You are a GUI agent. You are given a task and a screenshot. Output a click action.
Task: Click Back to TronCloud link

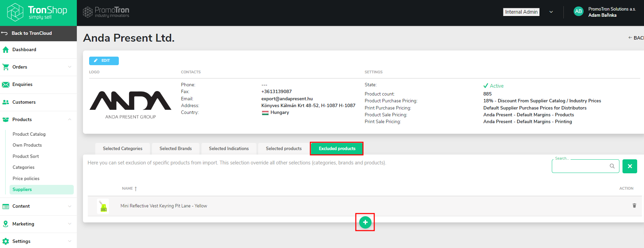point(32,33)
